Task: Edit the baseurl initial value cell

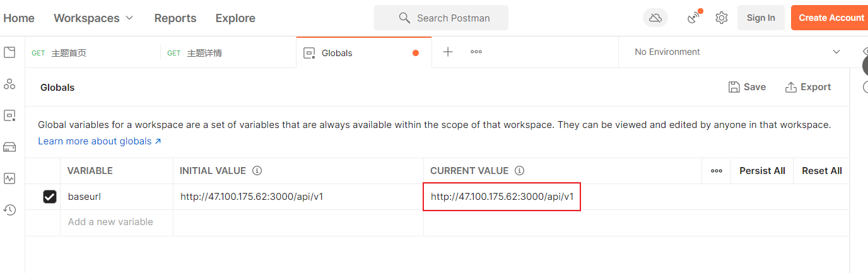Action: coord(298,197)
